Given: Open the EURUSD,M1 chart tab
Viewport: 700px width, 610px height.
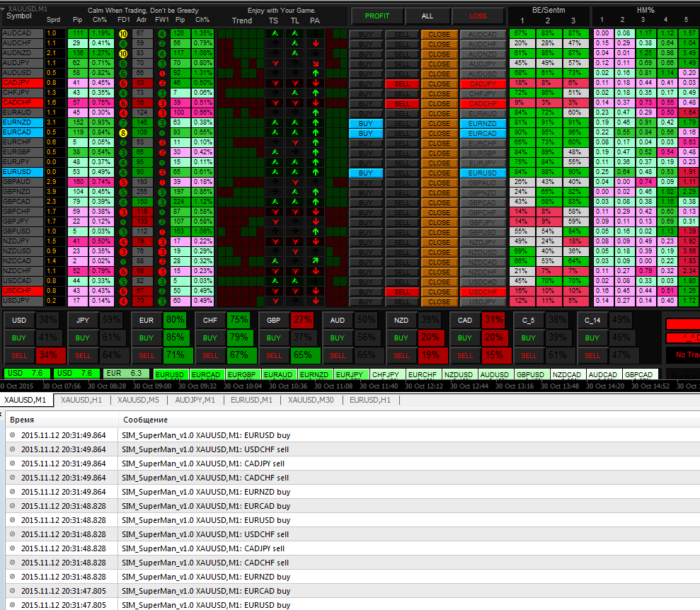Looking at the screenshot, I should [x=251, y=401].
